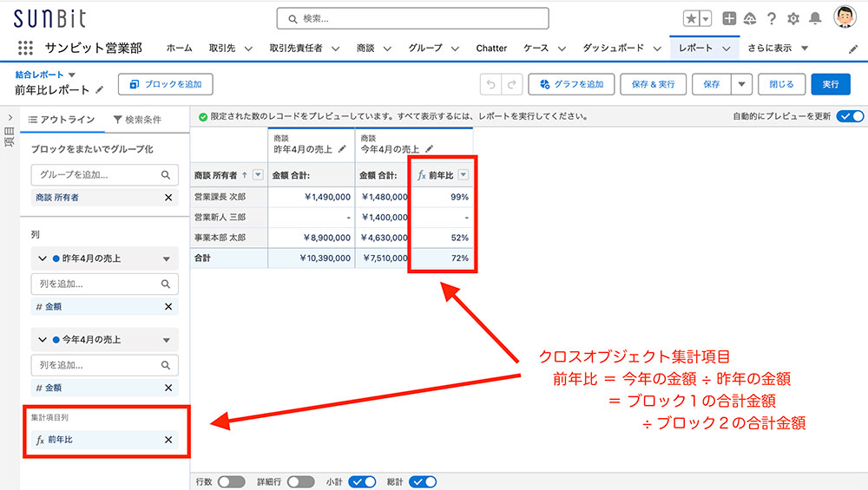The height and width of the screenshot is (490, 868).
Task: Click the help question mark icon
Action: point(771,18)
